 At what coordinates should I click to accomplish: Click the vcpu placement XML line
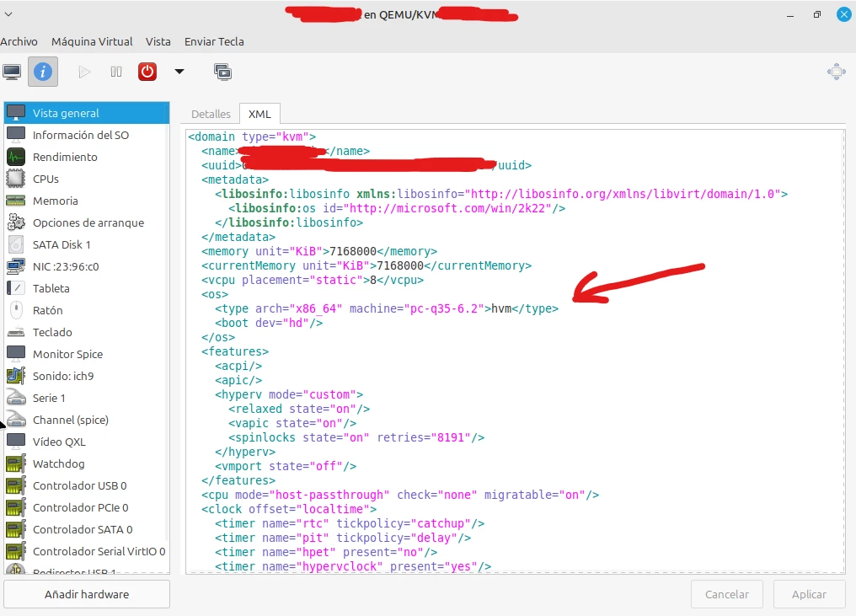coord(313,280)
